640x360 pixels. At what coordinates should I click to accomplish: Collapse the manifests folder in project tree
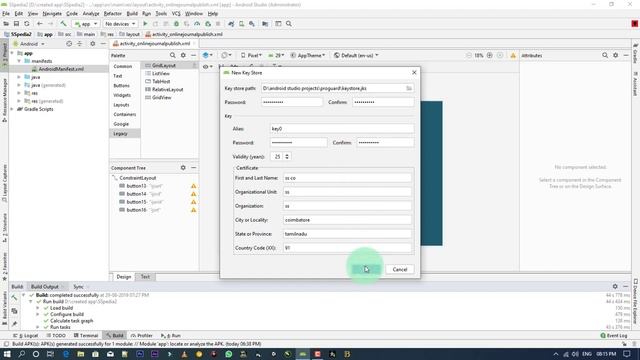click(19, 61)
